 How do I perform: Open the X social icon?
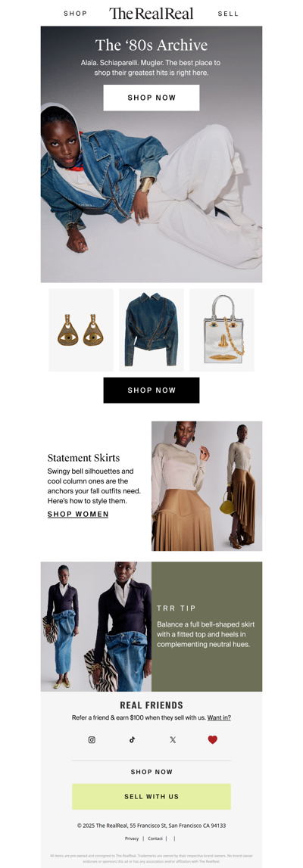coord(173,739)
